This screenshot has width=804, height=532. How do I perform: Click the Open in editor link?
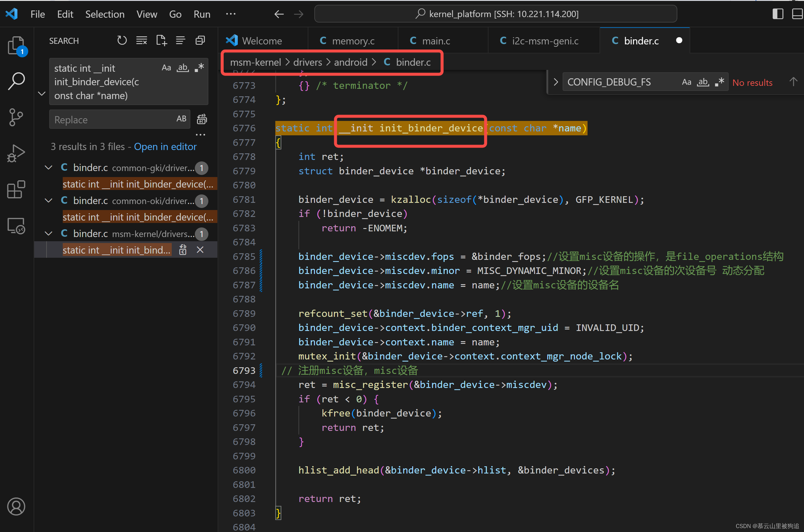[x=165, y=146]
